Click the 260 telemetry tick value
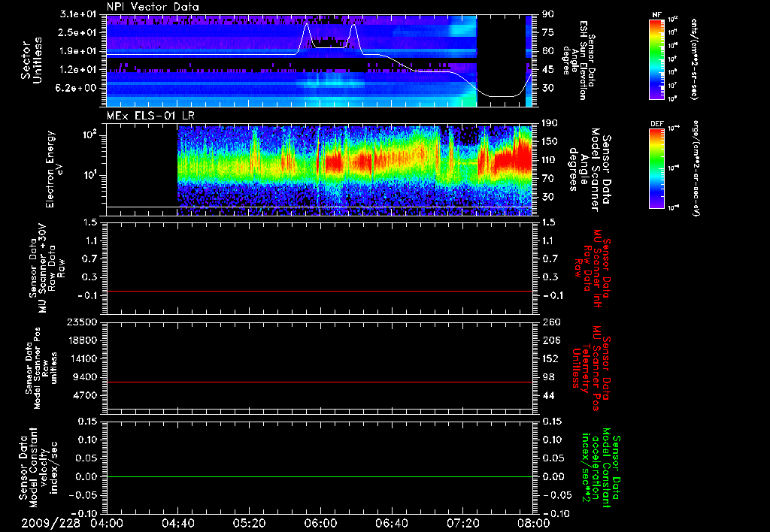Screen dimensions: 770x532 coord(550,322)
